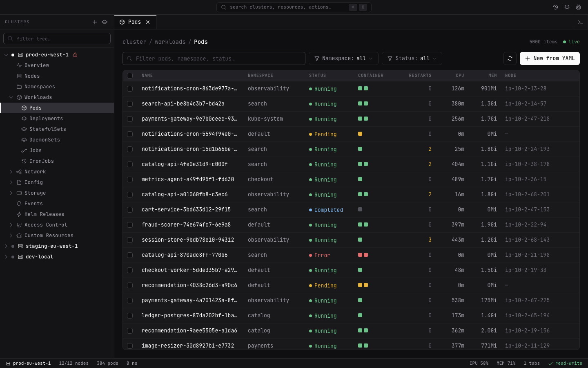Open the Status: all filter dropdown

click(412, 58)
